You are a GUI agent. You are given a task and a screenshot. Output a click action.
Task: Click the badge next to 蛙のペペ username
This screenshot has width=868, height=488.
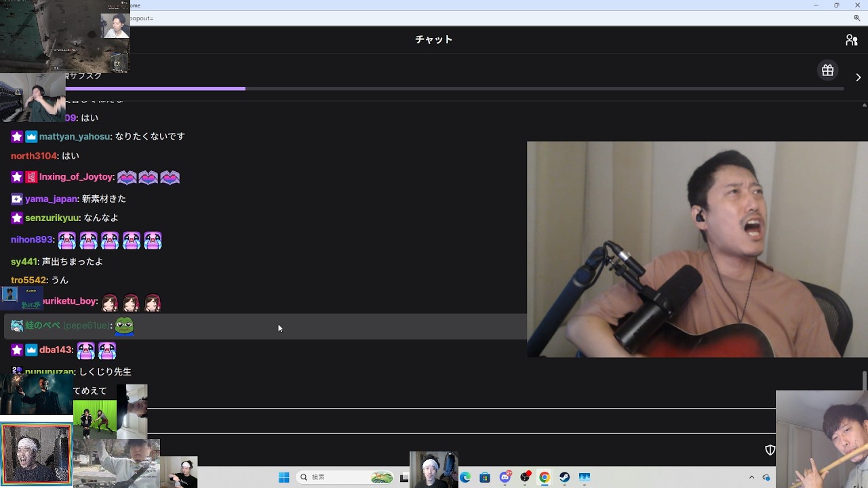coord(17,326)
